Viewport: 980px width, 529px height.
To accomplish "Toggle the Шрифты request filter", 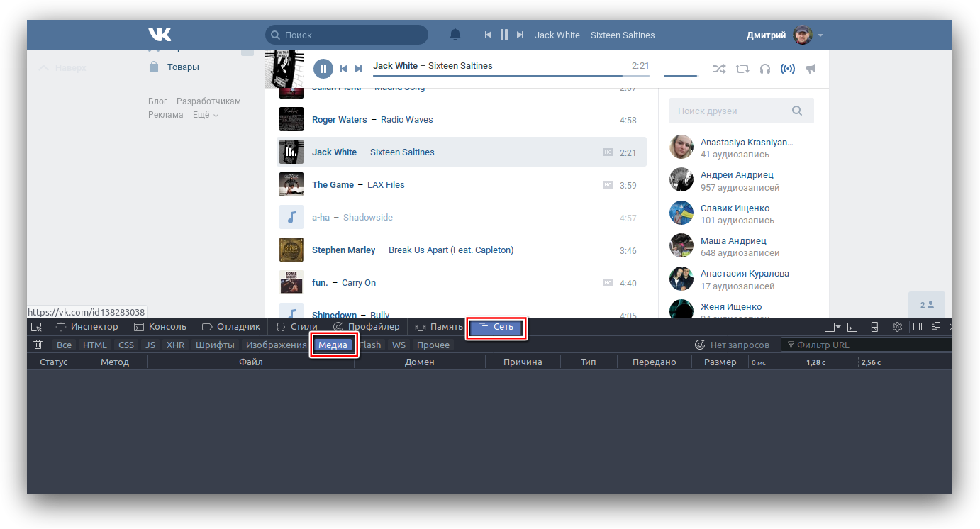I will [215, 345].
